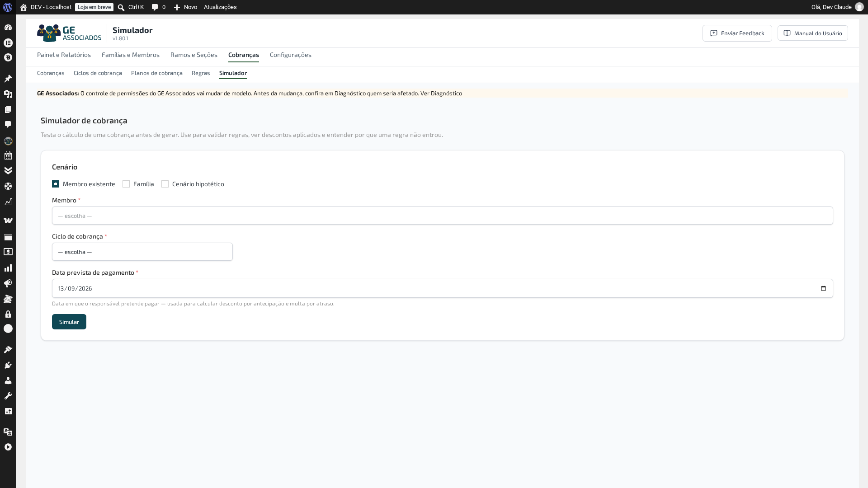The width and height of the screenshot is (868, 488).
Task: Click the Atualizações admin bar item
Action: (220, 7)
